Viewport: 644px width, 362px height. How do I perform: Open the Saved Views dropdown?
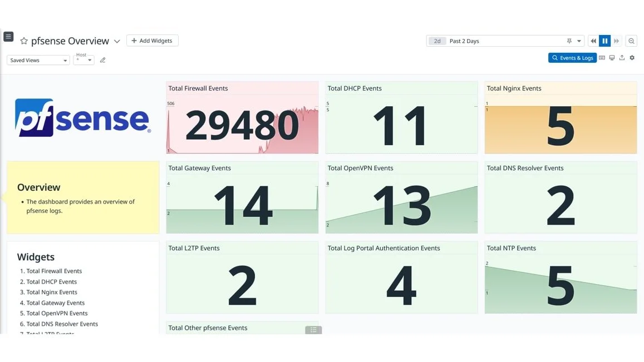(38, 60)
